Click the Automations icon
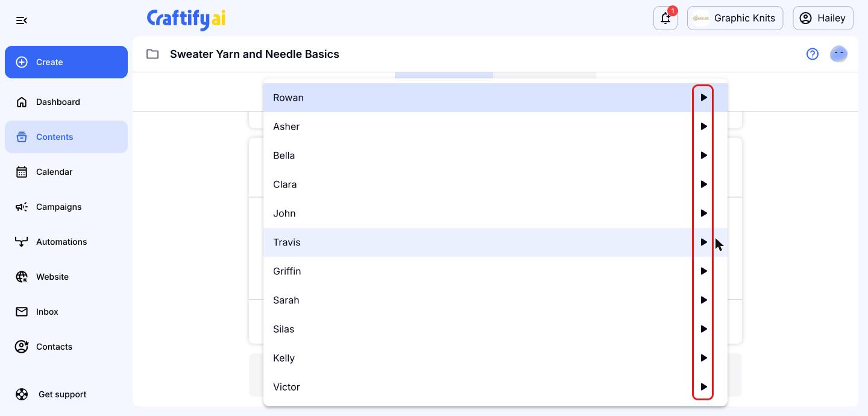This screenshot has height=416, width=868. (x=22, y=242)
